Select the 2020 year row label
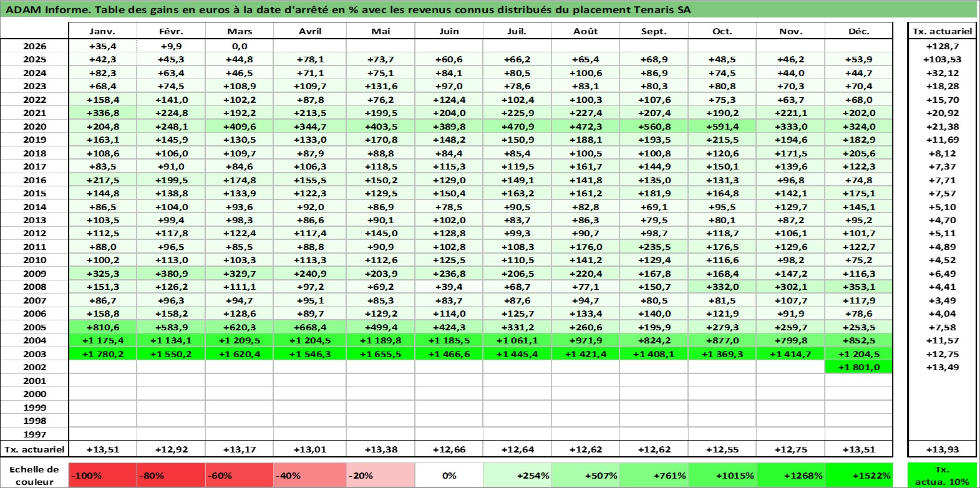Screen dimensions: 980x488 34,127
